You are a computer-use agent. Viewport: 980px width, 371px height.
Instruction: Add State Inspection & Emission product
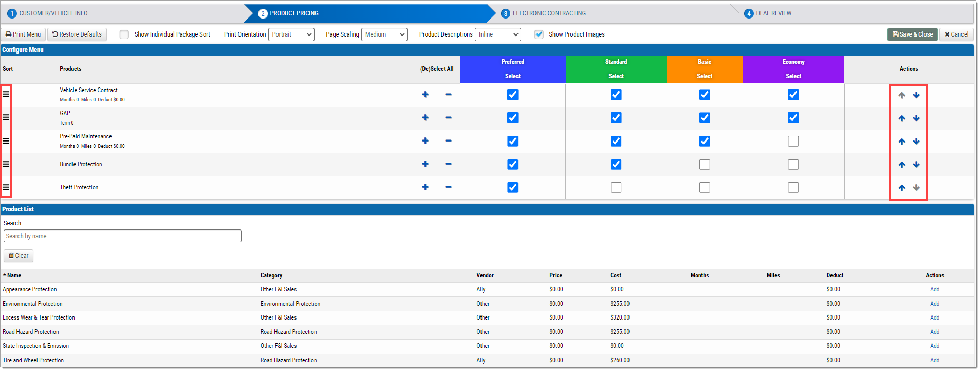[935, 346]
